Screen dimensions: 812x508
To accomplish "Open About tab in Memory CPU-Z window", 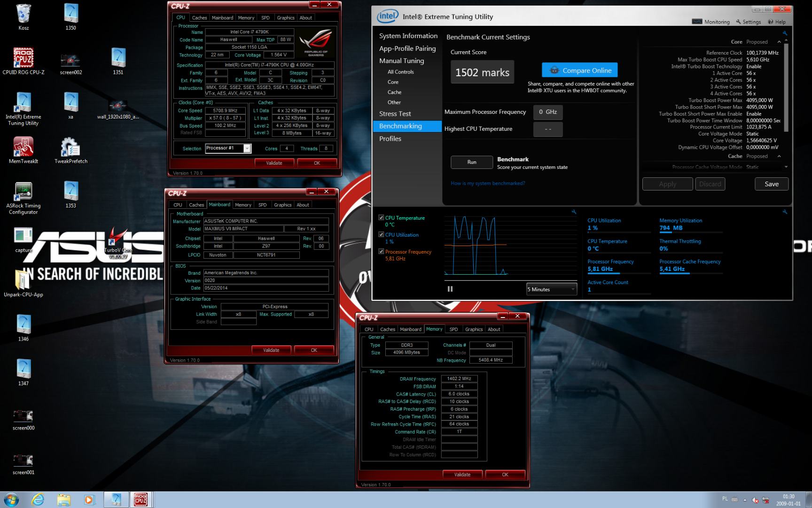I will 494,330.
